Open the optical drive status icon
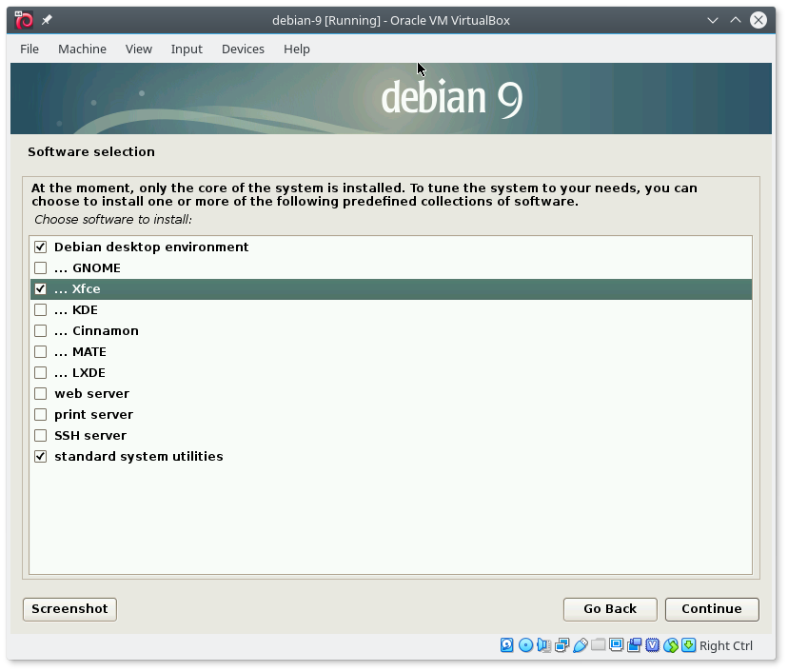This screenshot has height=672, width=788. 525,645
